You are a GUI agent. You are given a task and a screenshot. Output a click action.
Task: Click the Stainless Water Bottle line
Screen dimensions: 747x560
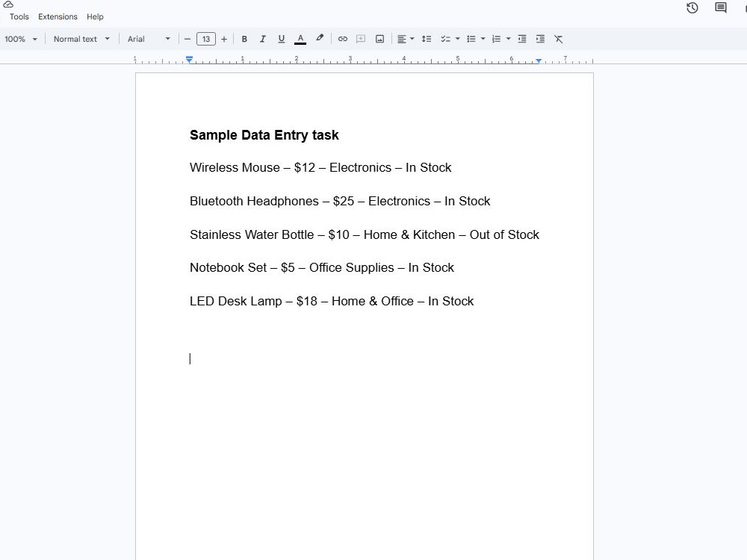click(365, 234)
